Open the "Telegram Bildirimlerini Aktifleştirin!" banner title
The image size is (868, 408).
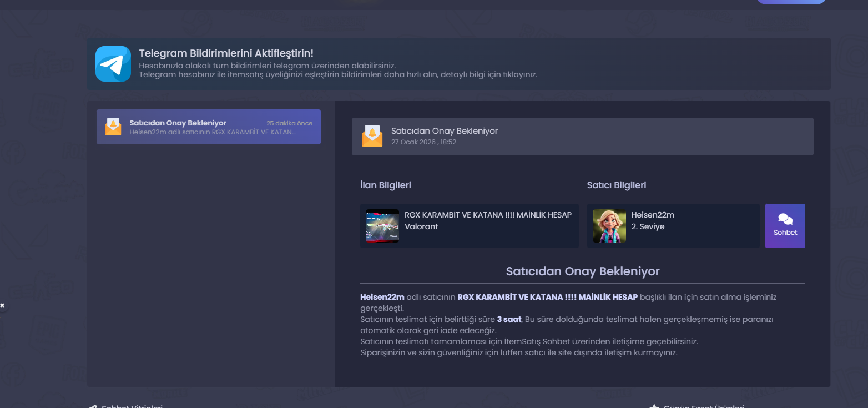226,53
